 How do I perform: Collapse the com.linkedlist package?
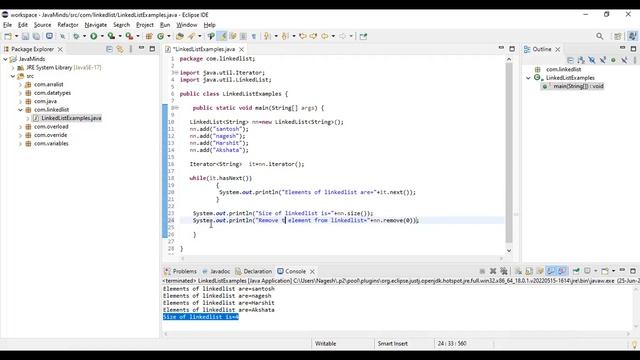click(x=20, y=110)
